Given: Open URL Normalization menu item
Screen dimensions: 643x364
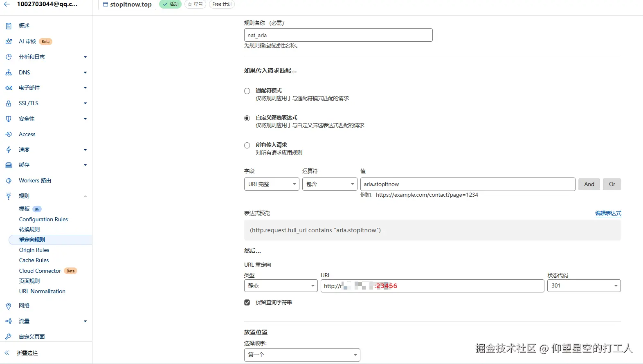Looking at the screenshot, I should 42,291.
